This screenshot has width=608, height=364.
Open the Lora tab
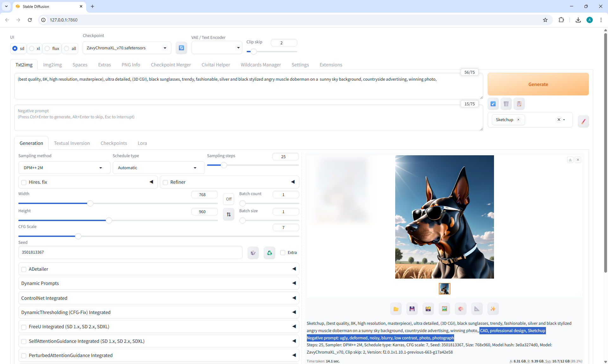click(142, 143)
